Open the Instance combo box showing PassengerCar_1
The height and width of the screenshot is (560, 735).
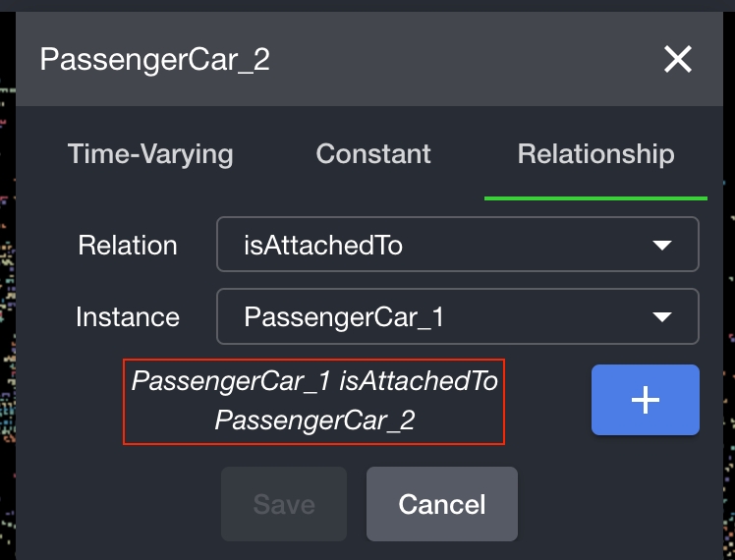(458, 316)
